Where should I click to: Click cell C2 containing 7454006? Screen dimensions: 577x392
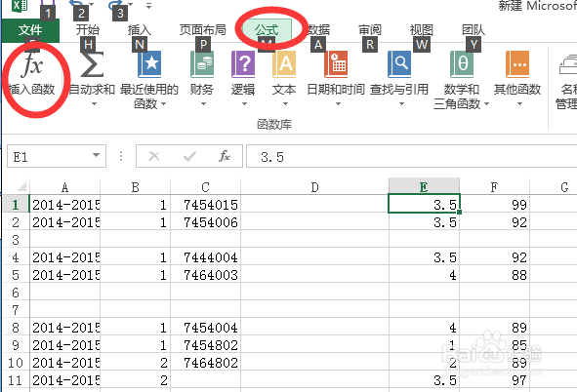(205, 222)
